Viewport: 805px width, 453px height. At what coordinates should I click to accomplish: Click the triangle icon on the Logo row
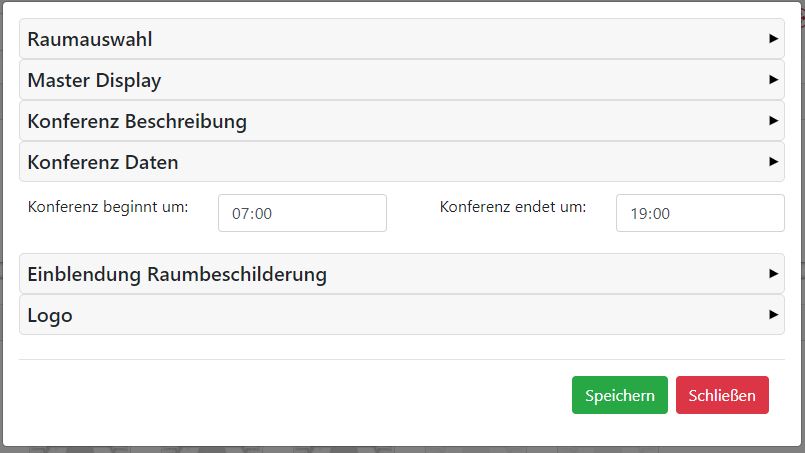tap(773, 314)
